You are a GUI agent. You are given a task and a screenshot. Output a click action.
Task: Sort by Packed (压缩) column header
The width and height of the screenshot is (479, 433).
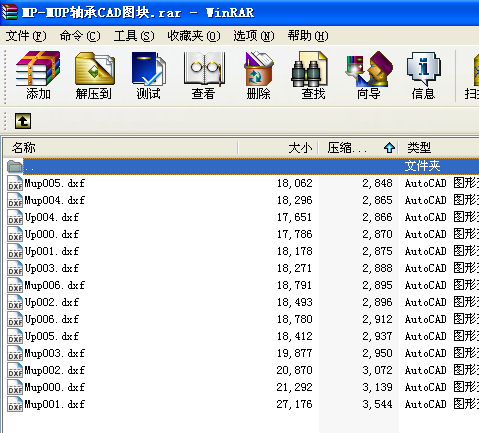358,148
